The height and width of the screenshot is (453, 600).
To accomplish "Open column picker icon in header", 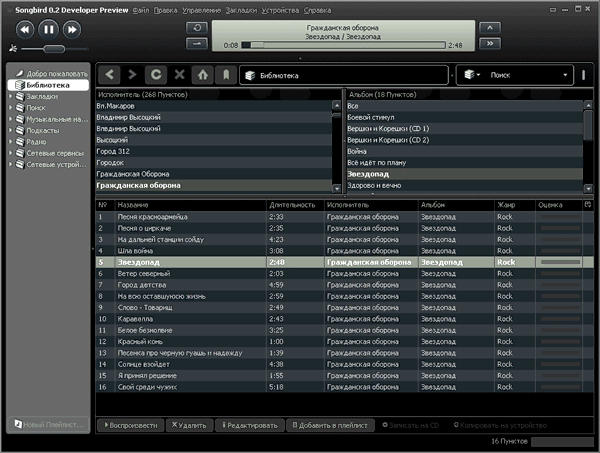I will 588,205.
